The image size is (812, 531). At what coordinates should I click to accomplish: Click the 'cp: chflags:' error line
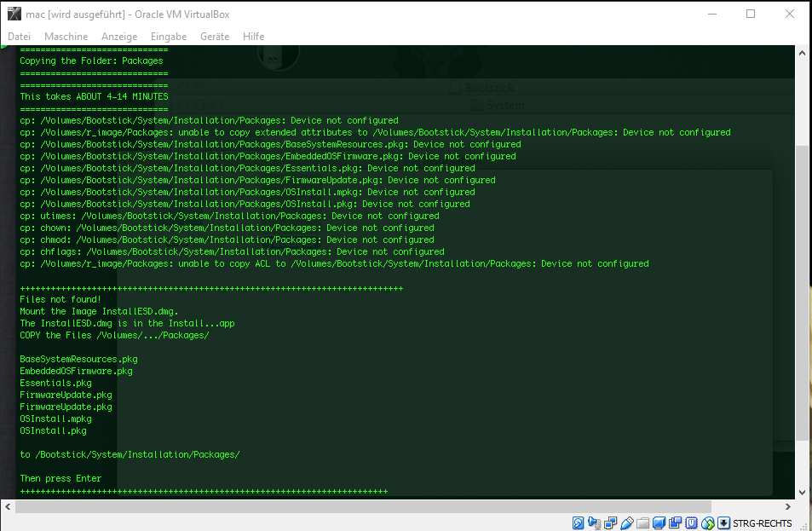pyautogui.click(x=232, y=251)
